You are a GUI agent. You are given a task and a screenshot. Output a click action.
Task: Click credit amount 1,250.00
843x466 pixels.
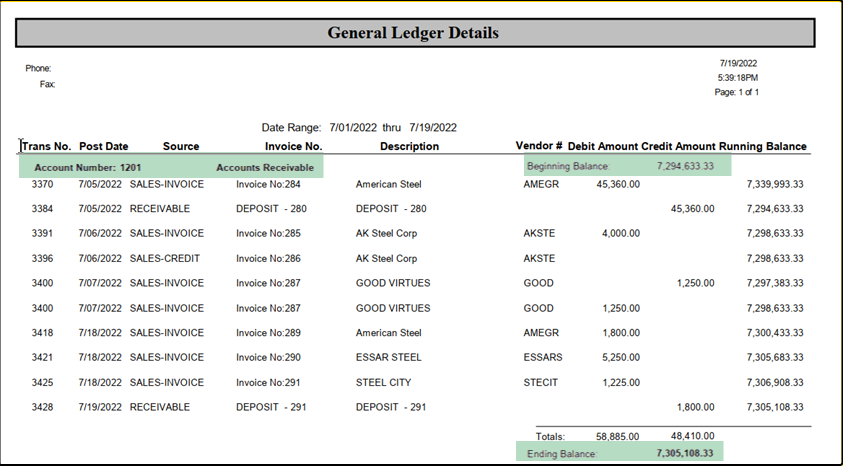point(696,283)
